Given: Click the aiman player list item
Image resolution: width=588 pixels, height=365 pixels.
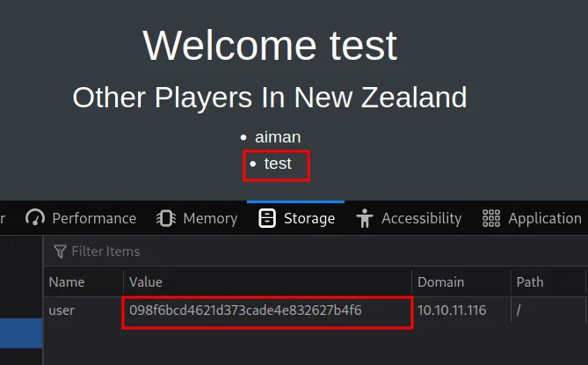Looking at the screenshot, I should click(x=278, y=137).
